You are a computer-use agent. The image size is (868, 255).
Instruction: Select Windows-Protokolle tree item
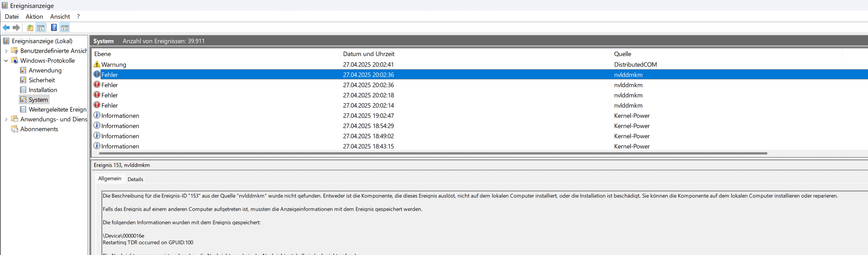click(x=48, y=60)
